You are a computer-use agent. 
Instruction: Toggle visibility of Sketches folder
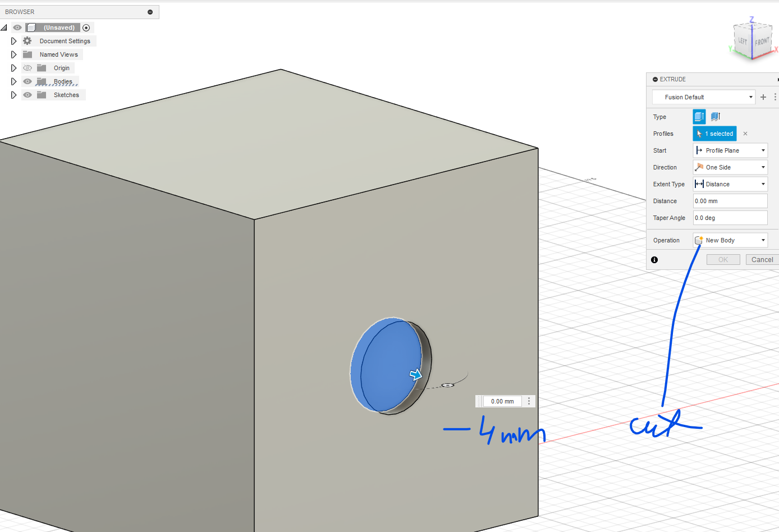pos(28,95)
